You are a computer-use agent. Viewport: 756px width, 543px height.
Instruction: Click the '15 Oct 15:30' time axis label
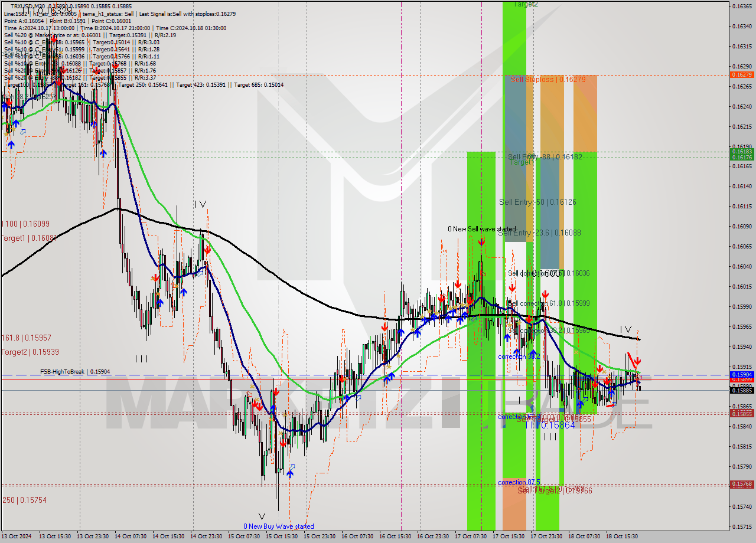click(x=281, y=537)
